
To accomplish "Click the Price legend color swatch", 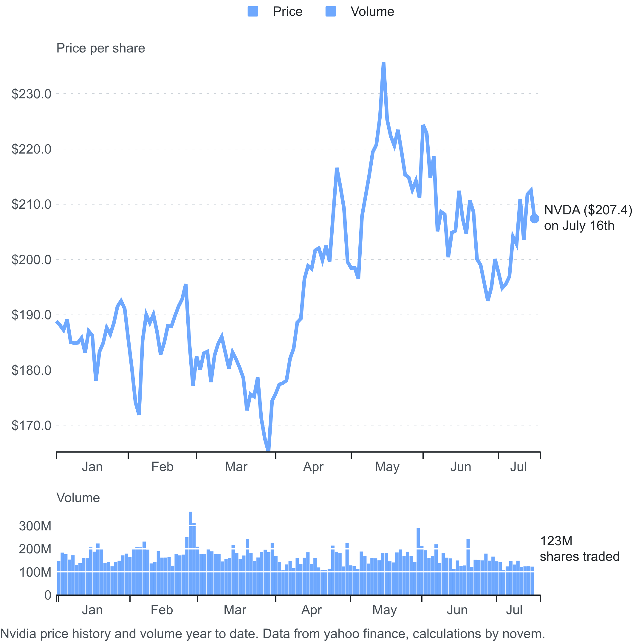I will pyautogui.click(x=253, y=11).
